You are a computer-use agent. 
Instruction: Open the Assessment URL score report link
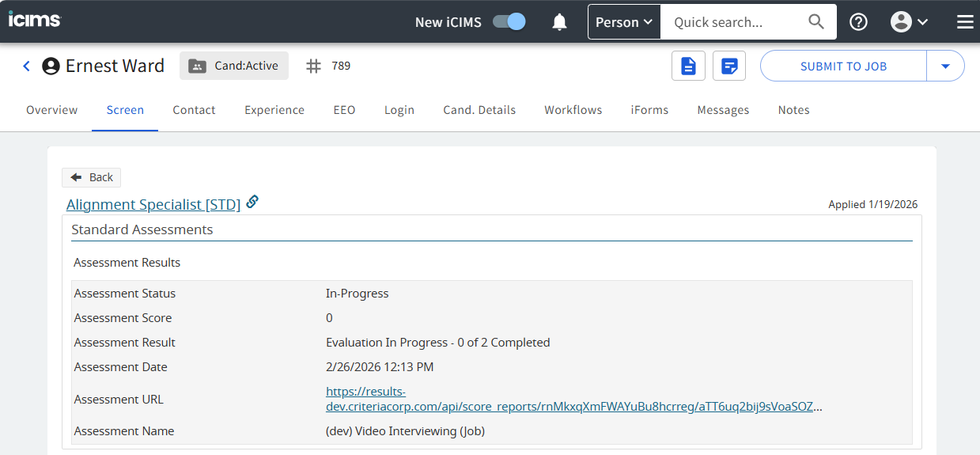pos(574,399)
